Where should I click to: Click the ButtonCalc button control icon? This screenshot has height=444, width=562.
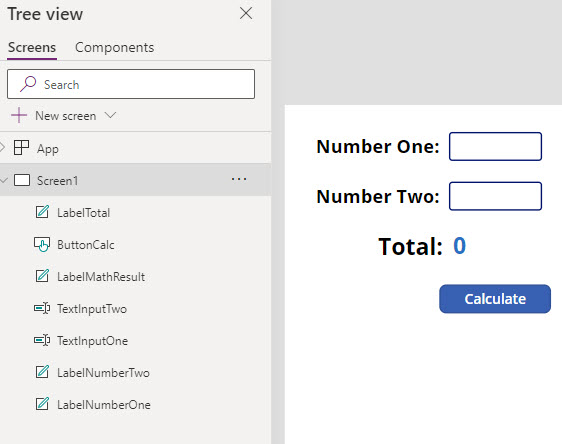click(42, 244)
